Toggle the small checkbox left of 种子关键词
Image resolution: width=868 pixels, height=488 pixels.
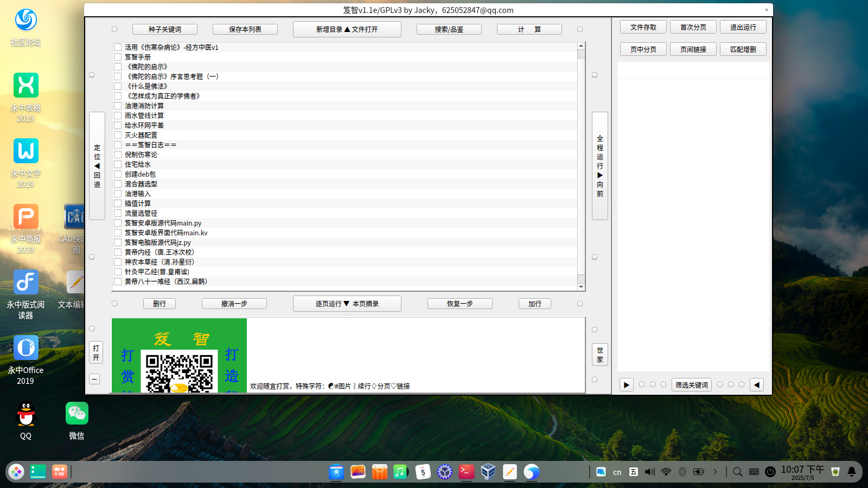pos(114,29)
